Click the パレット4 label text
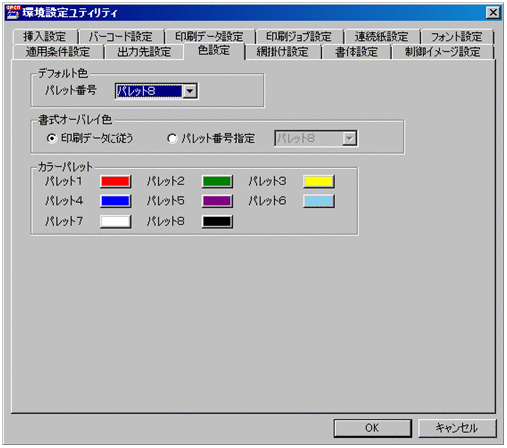 click(x=64, y=201)
